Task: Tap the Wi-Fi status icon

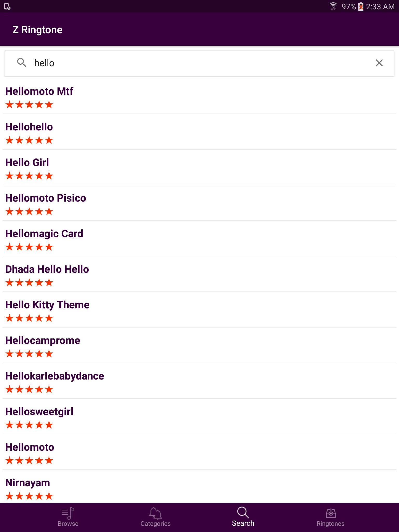Action: [333, 6]
